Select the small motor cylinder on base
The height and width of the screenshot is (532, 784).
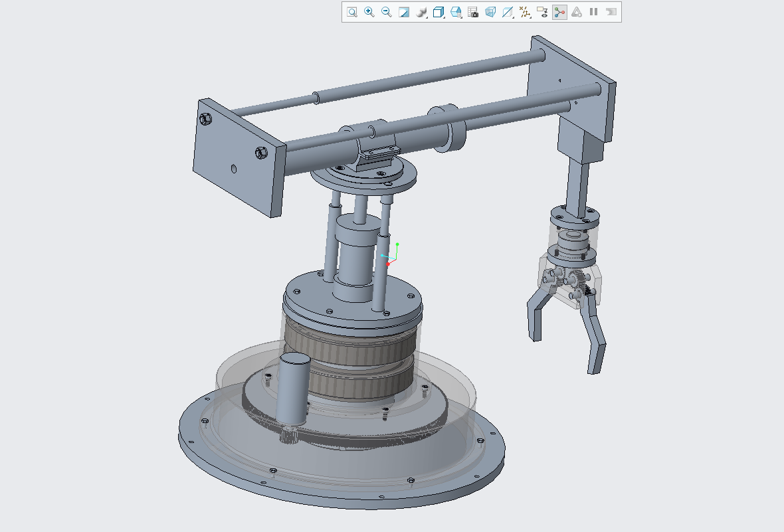pyautogui.click(x=294, y=389)
